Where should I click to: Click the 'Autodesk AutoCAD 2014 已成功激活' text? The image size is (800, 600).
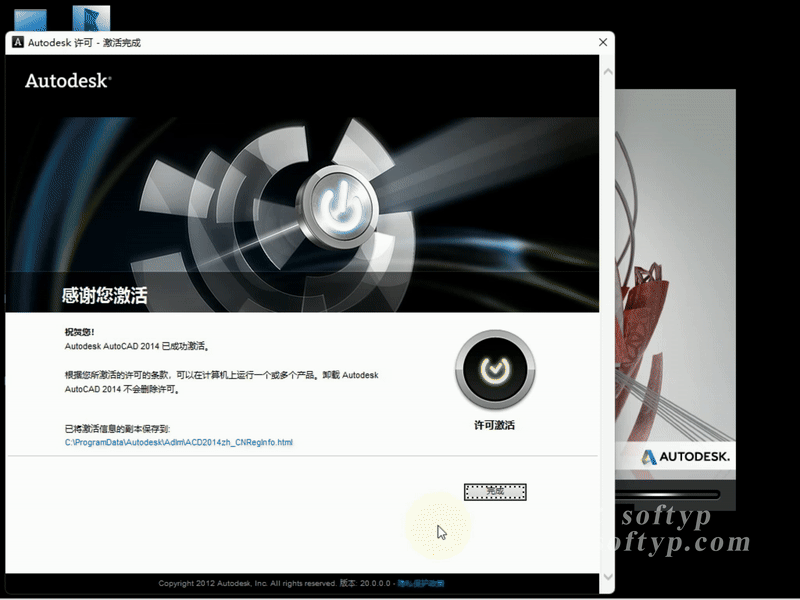137,346
